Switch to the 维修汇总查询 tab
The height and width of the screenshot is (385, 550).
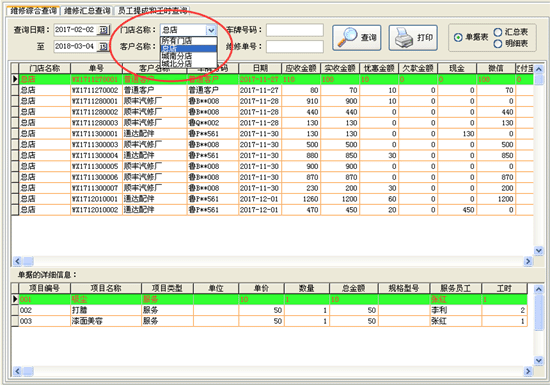(87, 11)
